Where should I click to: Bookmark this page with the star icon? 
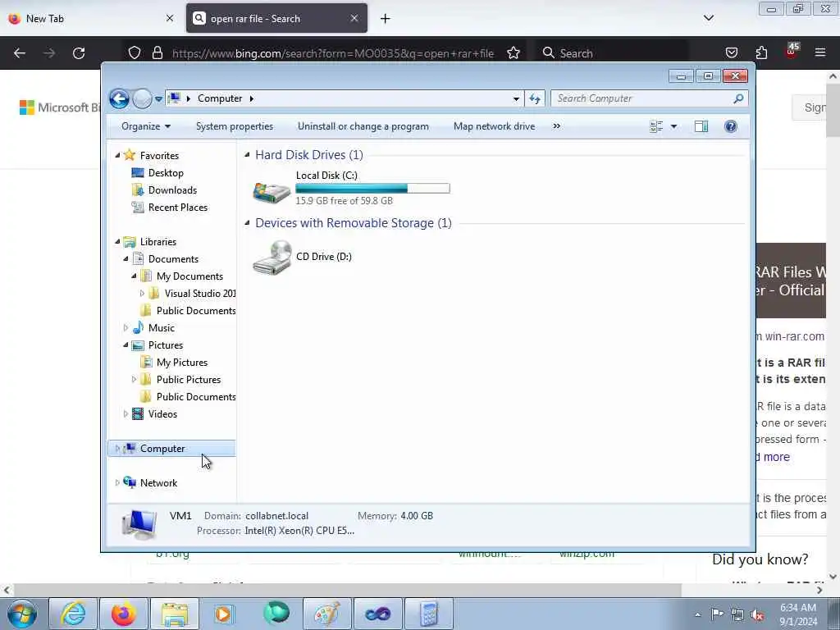pyautogui.click(x=514, y=53)
